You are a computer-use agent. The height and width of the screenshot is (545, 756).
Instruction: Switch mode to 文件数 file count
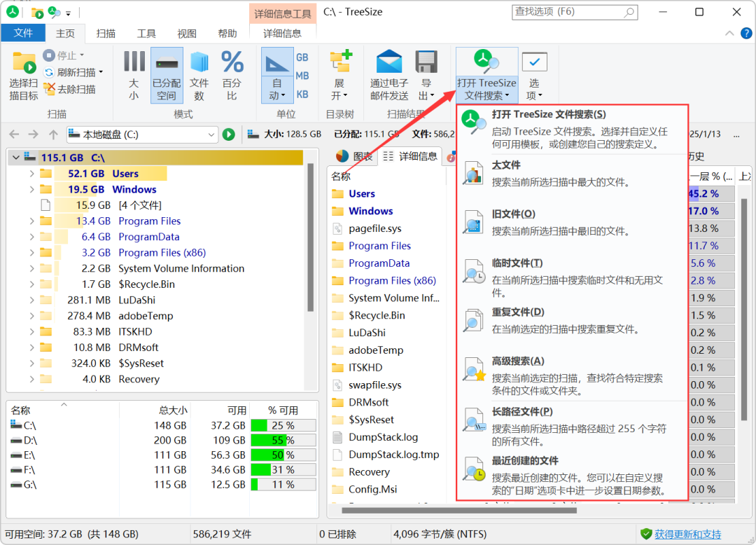click(x=199, y=75)
